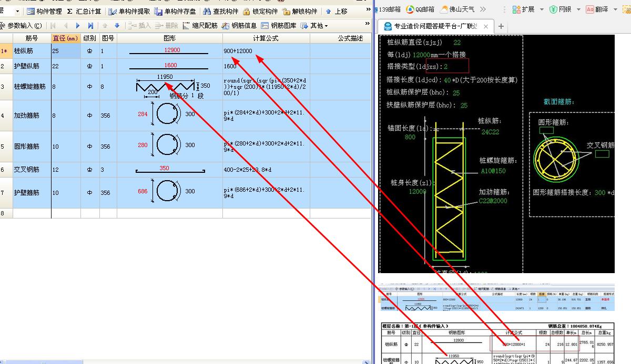
Task: Open 钢筋图库 rebar gallery
Action: (279, 26)
